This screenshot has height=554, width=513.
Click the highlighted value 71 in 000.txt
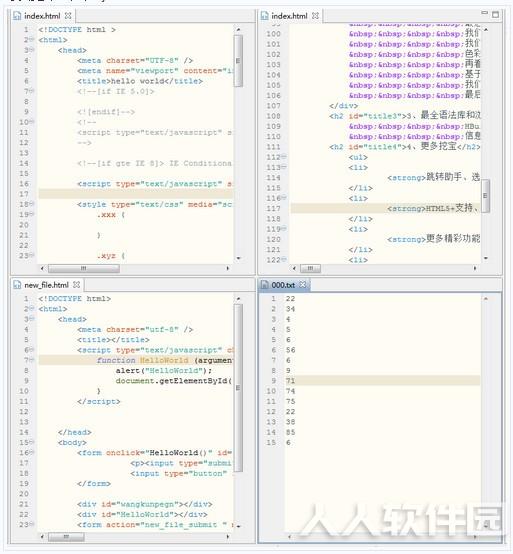pyautogui.click(x=290, y=381)
